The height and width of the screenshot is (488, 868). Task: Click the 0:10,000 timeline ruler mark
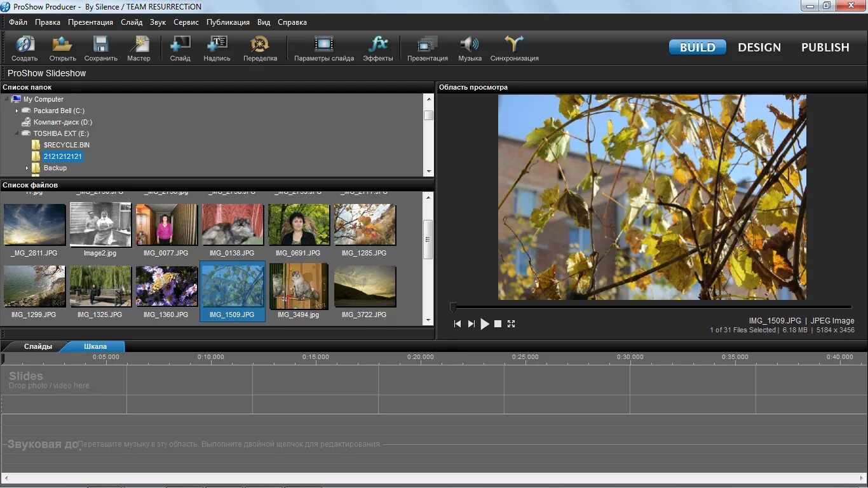point(210,357)
